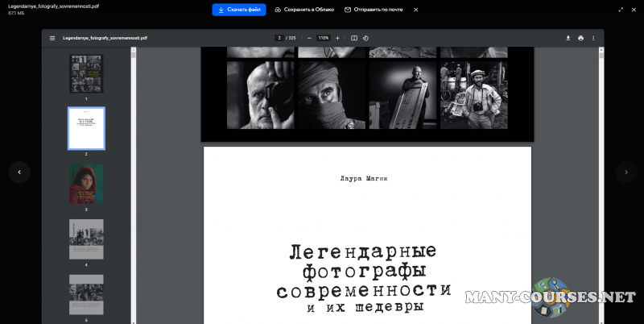
Task: Click the zoom out minus icon
Action: tap(310, 38)
